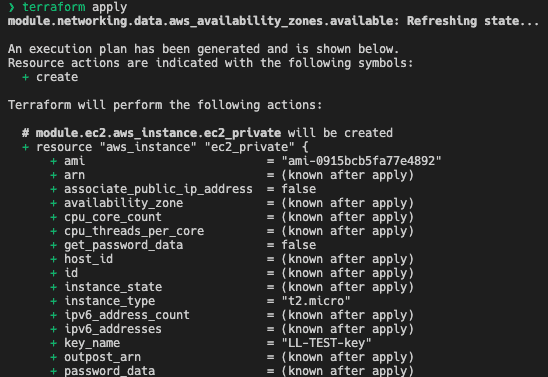
Task: Click the 'terraform' command word
Action: pyautogui.click(x=53, y=7)
